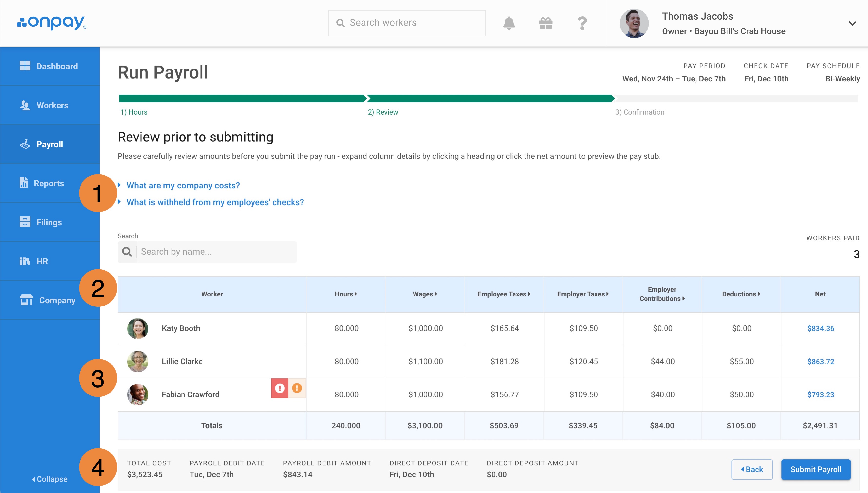Screen dimensions: 868x493
Task: Expand the Employee Taxes column heading
Action: point(504,294)
